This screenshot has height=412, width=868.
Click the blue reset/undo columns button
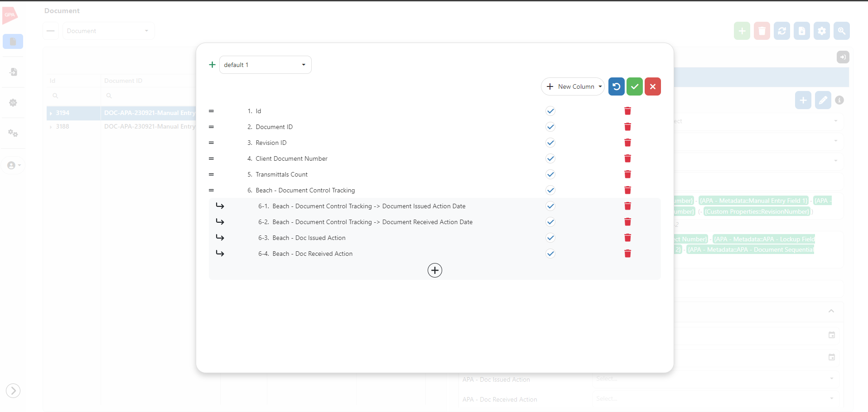coord(616,86)
